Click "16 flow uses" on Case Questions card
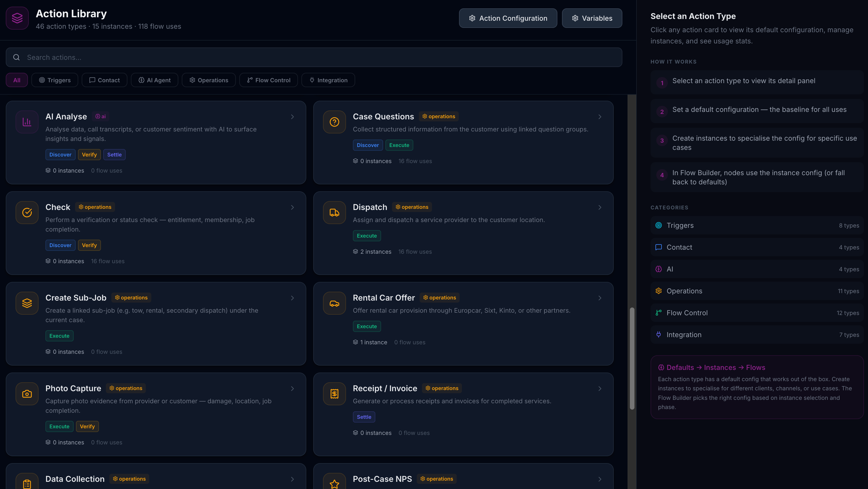The height and width of the screenshot is (489, 868). click(x=415, y=161)
